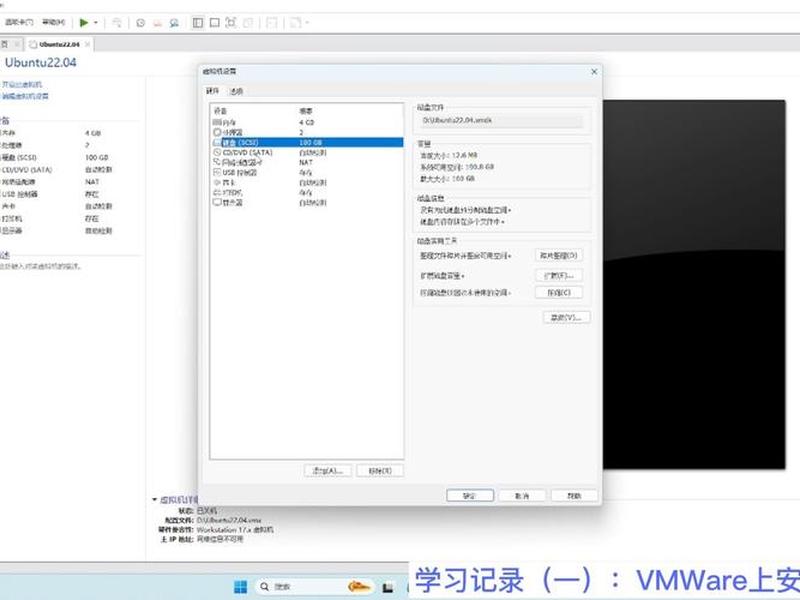The image size is (800, 600).
Task: Switch to single window view icon
Action: tap(215, 23)
